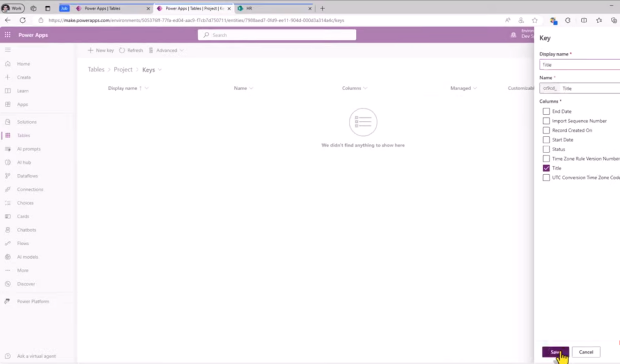Click the Name input field containing Title
The width and height of the screenshot is (620, 364).
(x=590, y=88)
